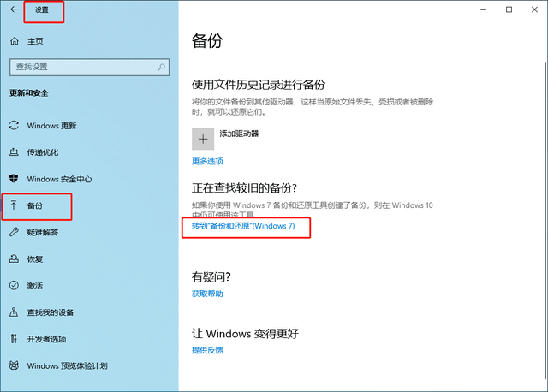Open 疑难解答 section
The width and height of the screenshot is (548, 392).
[43, 232]
